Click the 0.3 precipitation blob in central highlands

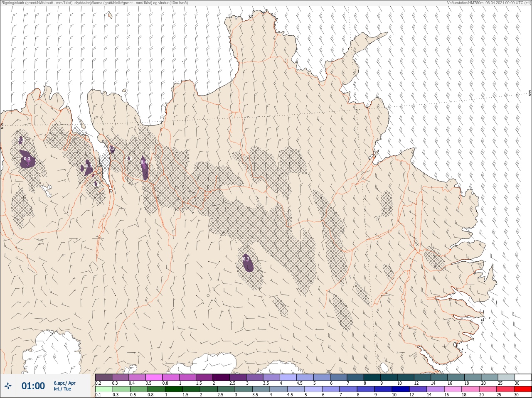[x=248, y=263]
